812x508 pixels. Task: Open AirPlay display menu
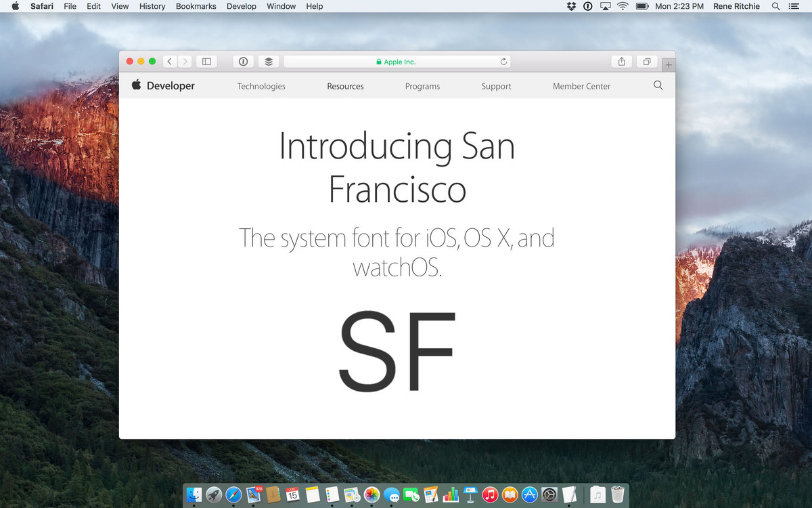[606, 6]
